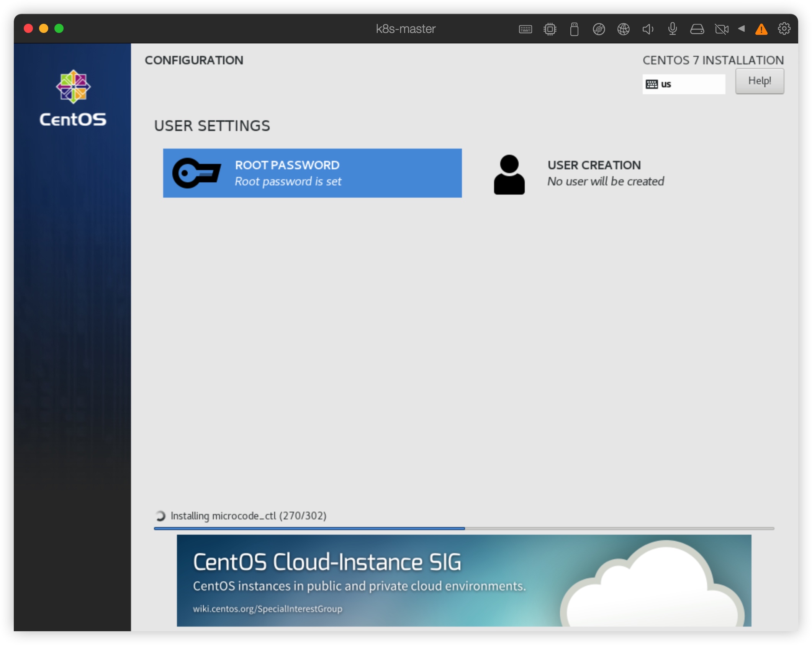The image size is (812, 645).
Task: Toggle the microphone icon
Action: [x=672, y=29]
